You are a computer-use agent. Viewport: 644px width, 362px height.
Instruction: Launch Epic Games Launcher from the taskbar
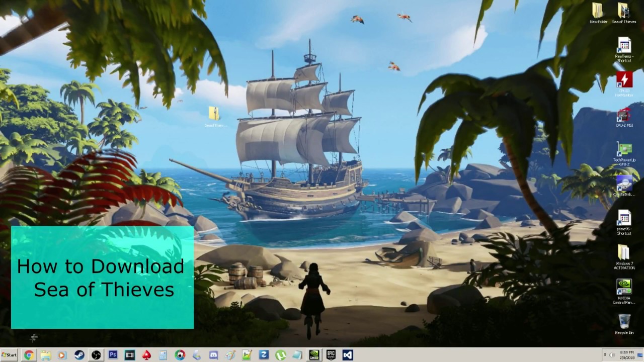coord(331,355)
